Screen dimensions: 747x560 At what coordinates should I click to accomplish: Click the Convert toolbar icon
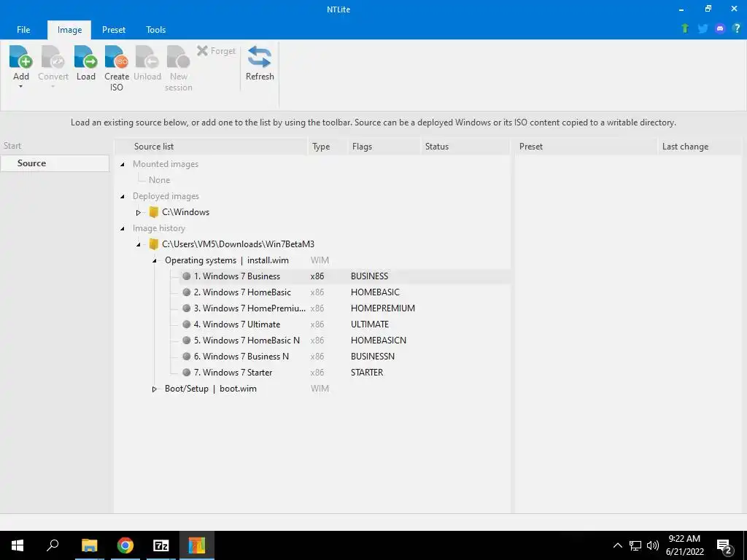pos(53,57)
